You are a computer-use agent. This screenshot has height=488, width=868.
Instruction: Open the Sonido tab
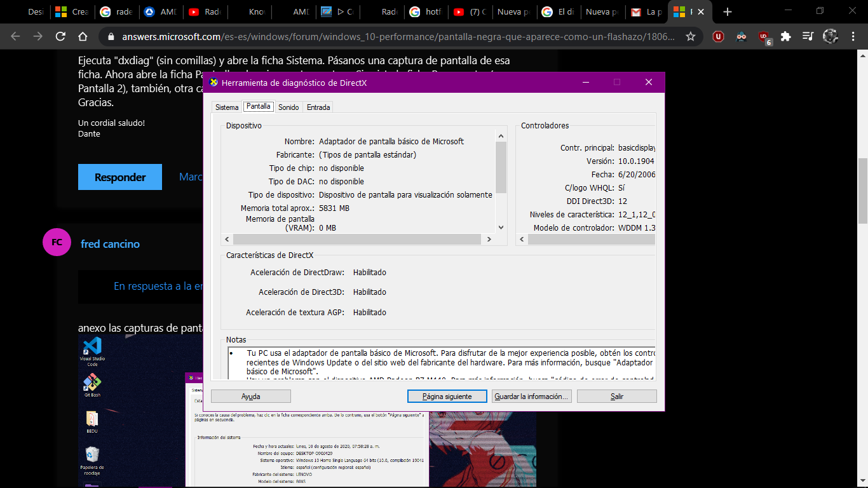click(x=288, y=107)
